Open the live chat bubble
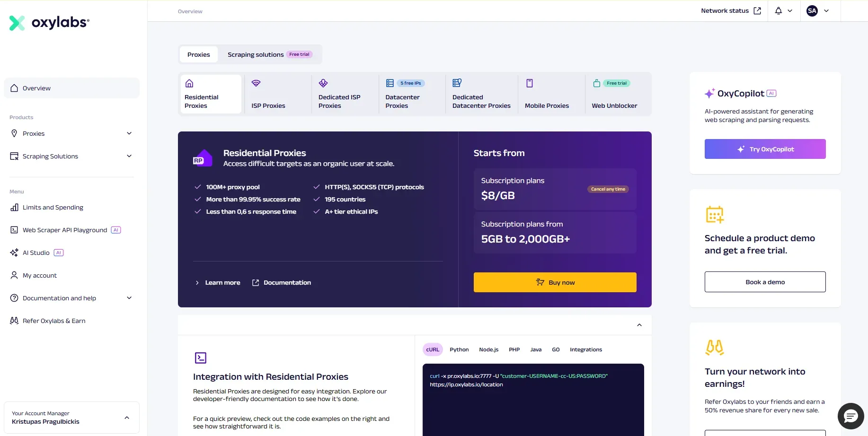This screenshot has width=868, height=436. 850,416
